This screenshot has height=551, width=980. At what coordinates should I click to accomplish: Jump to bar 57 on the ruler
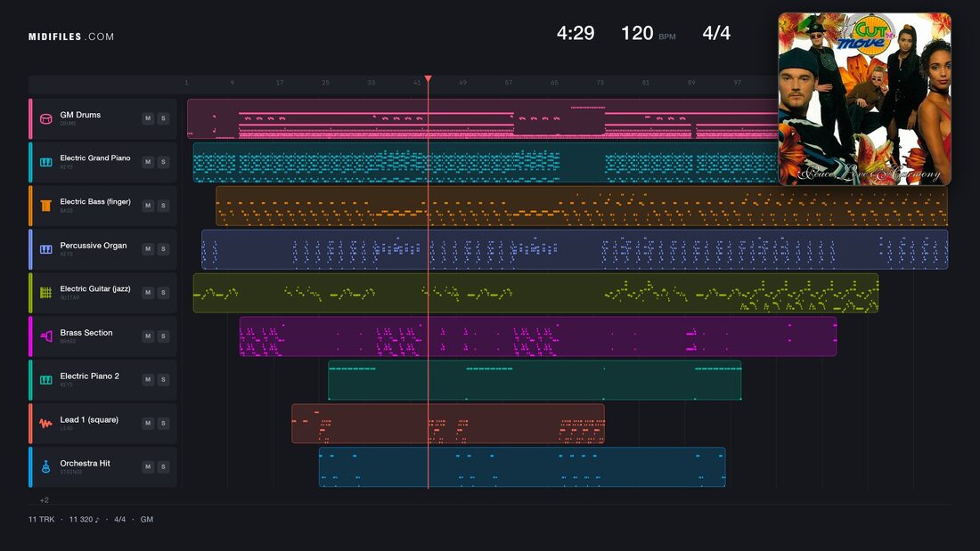508,83
